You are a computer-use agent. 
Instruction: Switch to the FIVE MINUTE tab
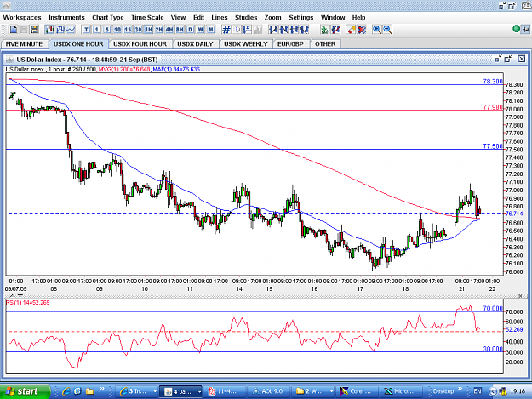click(x=24, y=44)
